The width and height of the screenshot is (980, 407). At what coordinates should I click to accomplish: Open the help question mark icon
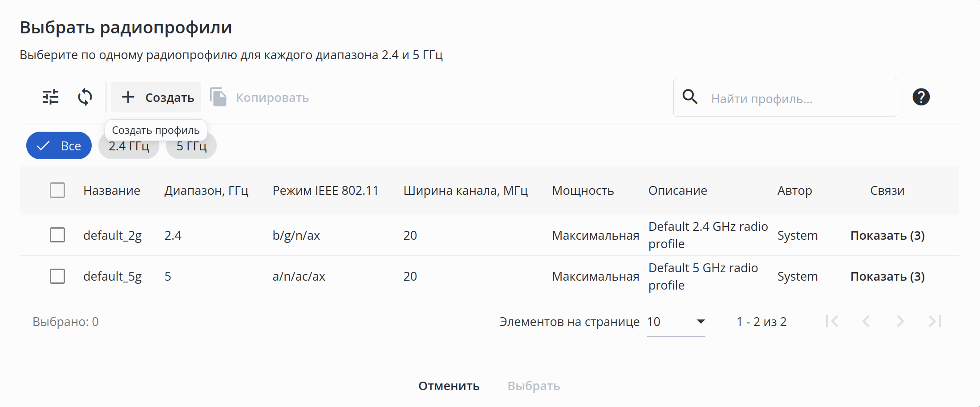click(921, 97)
